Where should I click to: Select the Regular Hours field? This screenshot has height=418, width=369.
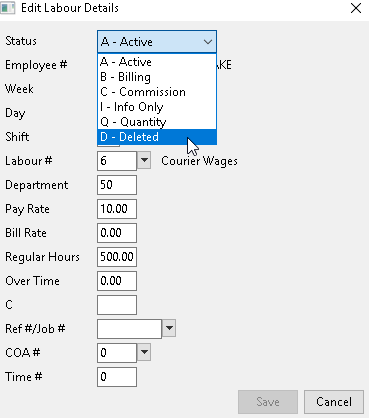(117, 257)
